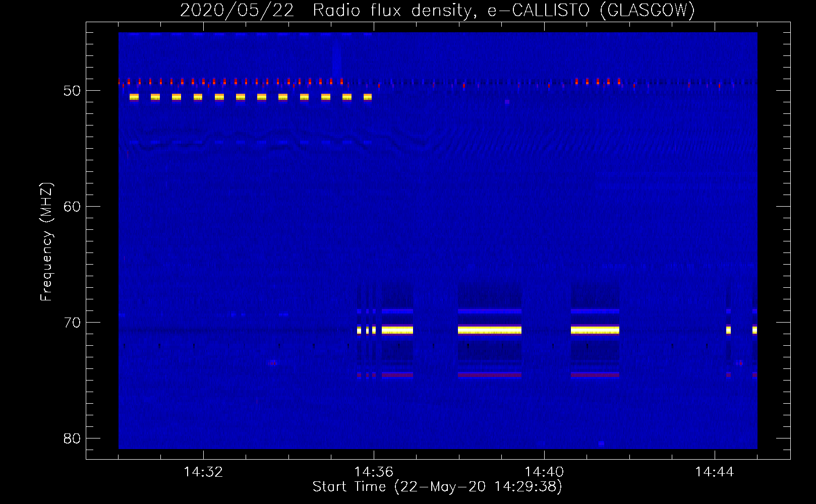The height and width of the screenshot is (504, 816).
Task: Click the 60 frequency tick label
Action: (x=72, y=207)
